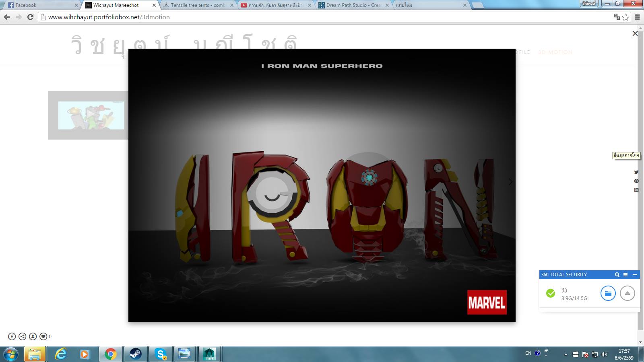Click the page scrollbar up arrow
Viewport: 644px width, 362px height.
[640, 28]
